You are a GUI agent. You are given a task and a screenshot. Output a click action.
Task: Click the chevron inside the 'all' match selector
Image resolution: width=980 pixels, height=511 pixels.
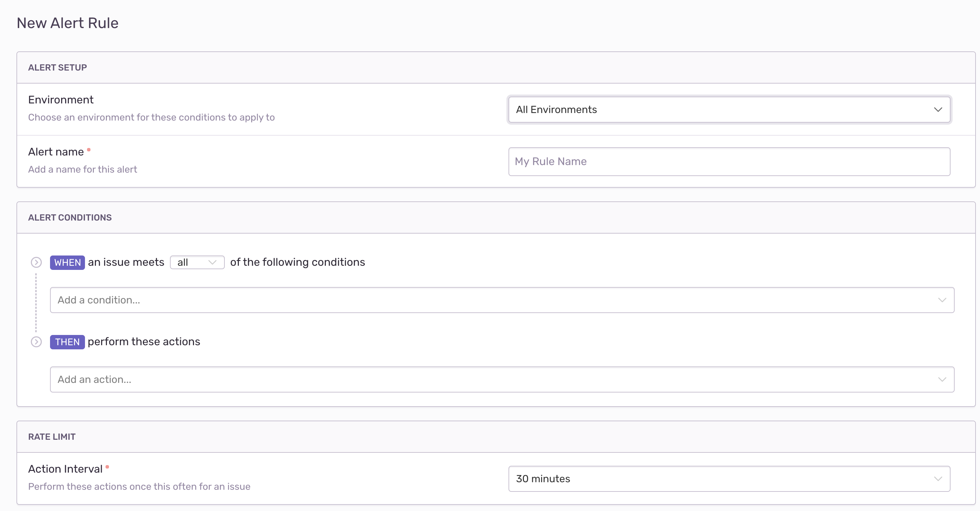(212, 262)
